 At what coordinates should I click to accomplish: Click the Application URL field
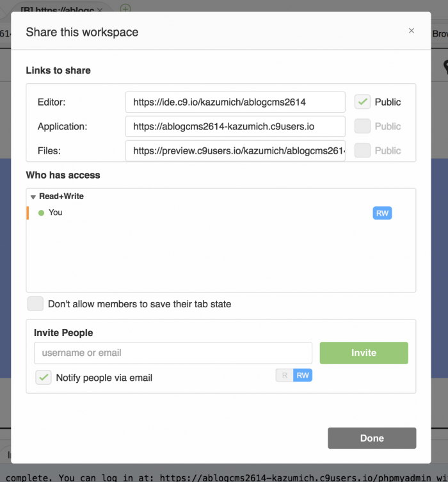point(236,126)
